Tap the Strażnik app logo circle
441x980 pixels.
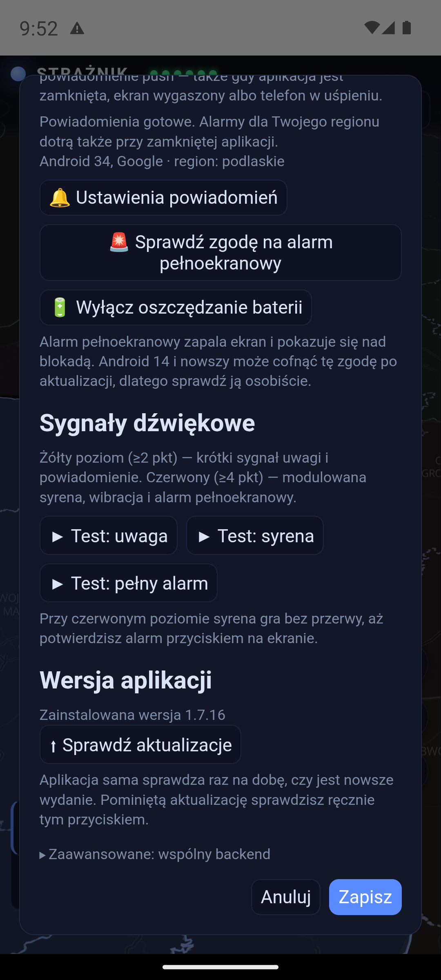(18, 74)
